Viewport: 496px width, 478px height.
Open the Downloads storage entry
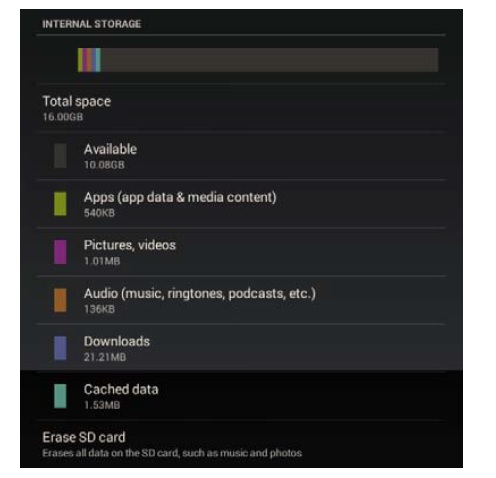tap(240, 348)
